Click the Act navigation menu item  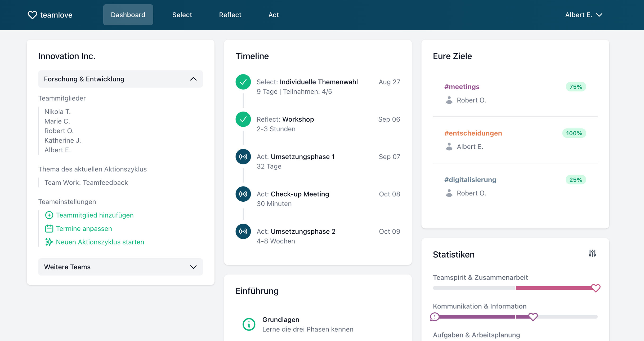click(x=272, y=15)
